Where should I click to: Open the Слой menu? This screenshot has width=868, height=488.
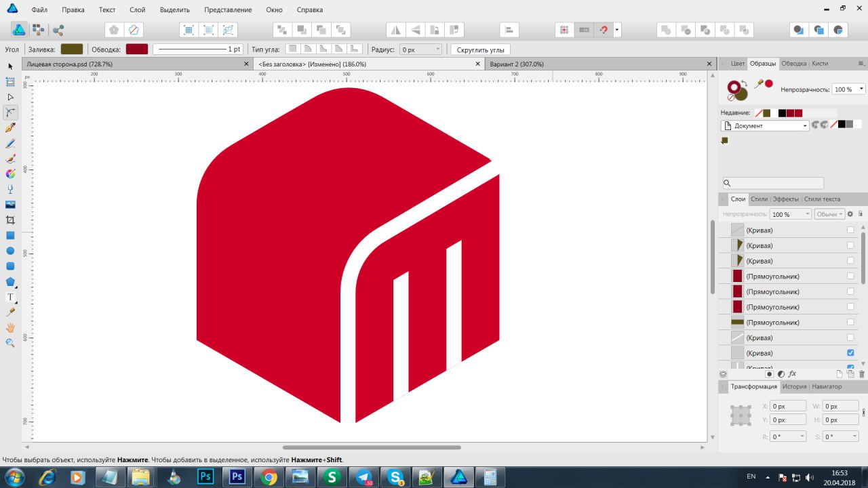coord(138,10)
